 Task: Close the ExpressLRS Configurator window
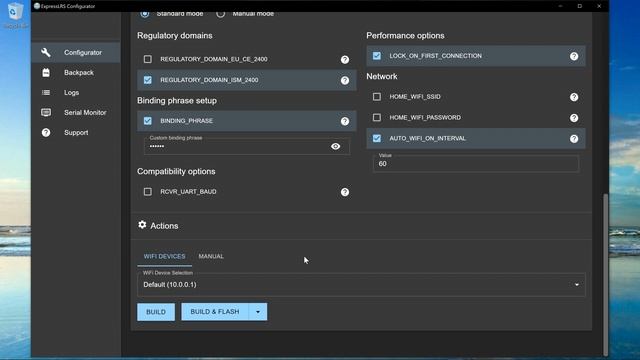coord(599,6)
